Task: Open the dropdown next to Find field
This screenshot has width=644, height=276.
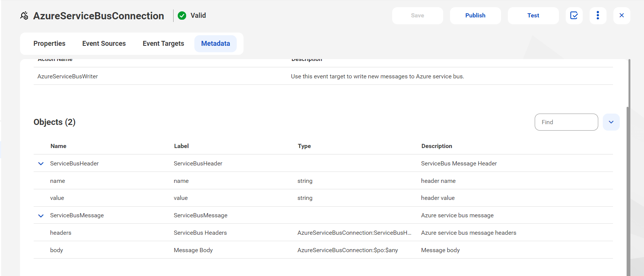Action: [x=611, y=122]
